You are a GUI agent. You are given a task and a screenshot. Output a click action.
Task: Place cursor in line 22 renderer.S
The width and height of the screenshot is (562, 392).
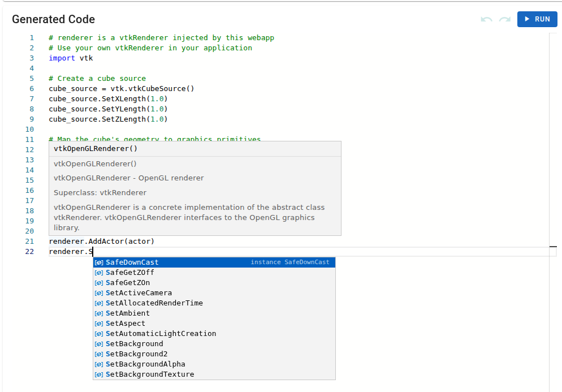tap(71, 251)
